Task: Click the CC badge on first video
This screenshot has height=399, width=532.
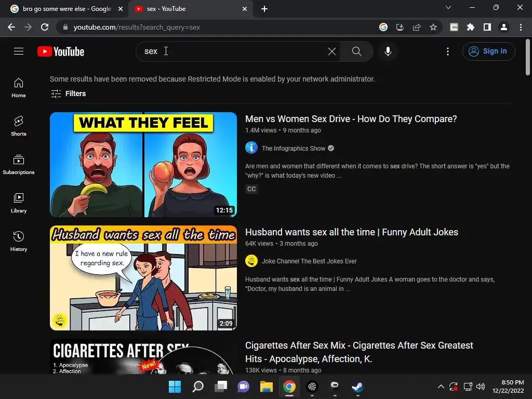Action: pyautogui.click(x=251, y=189)
